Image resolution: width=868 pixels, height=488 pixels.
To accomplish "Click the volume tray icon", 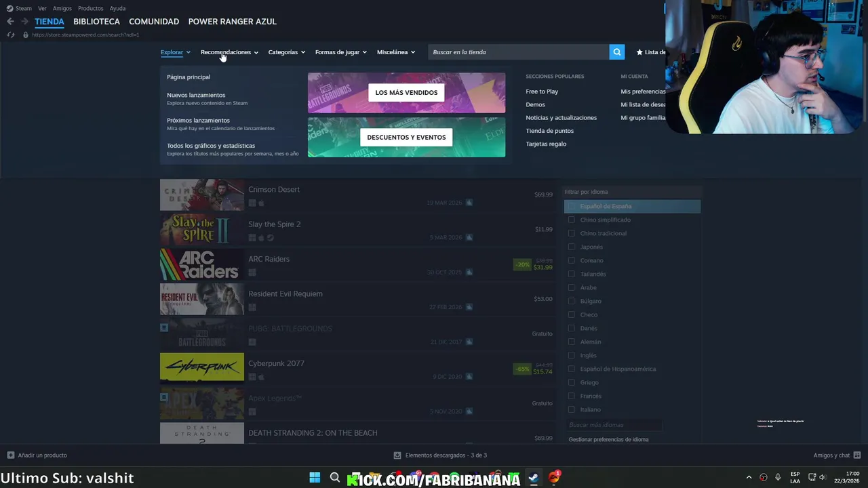I will (823, 478).
